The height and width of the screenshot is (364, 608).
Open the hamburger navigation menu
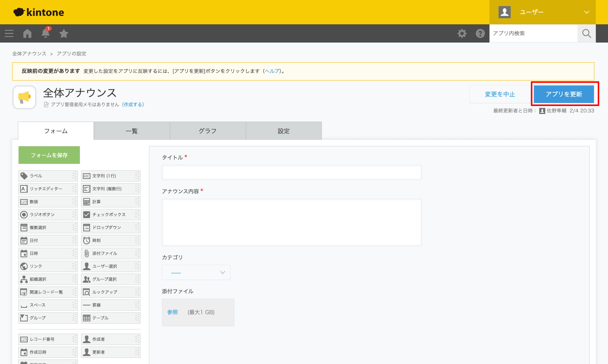pyautogui.click(x=9, y=33)
